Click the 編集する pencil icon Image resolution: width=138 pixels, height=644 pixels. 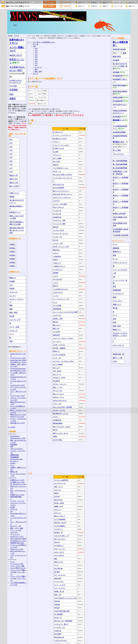coord(101,6)
